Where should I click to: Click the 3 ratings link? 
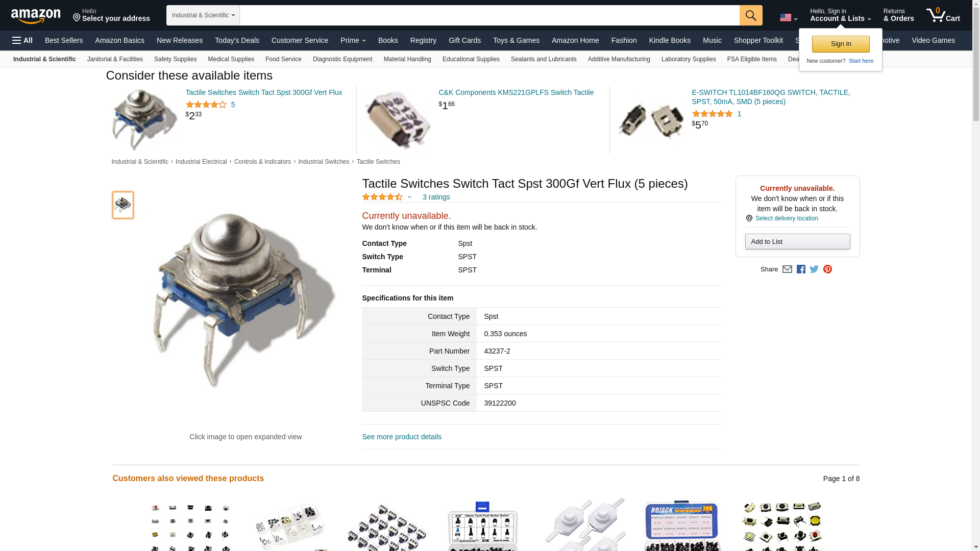tap(436, 197)
